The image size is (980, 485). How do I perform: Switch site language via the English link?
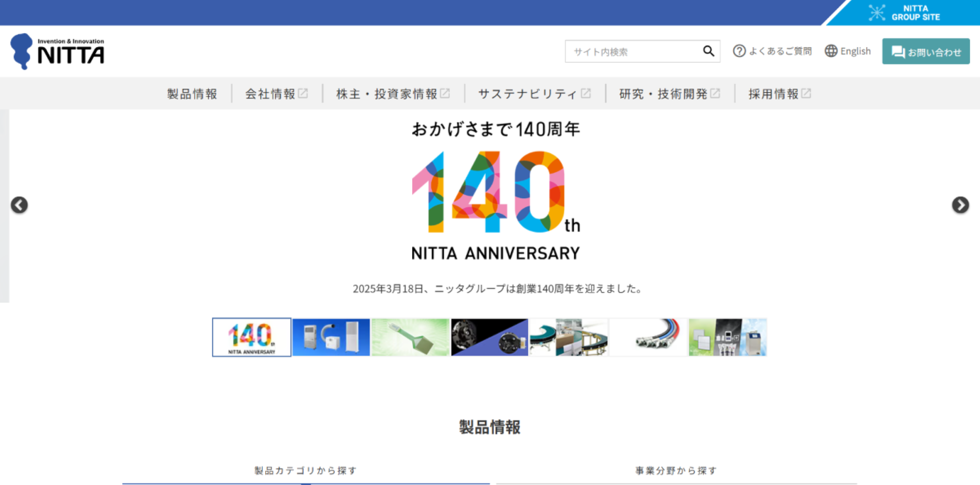tap(856, 51)
